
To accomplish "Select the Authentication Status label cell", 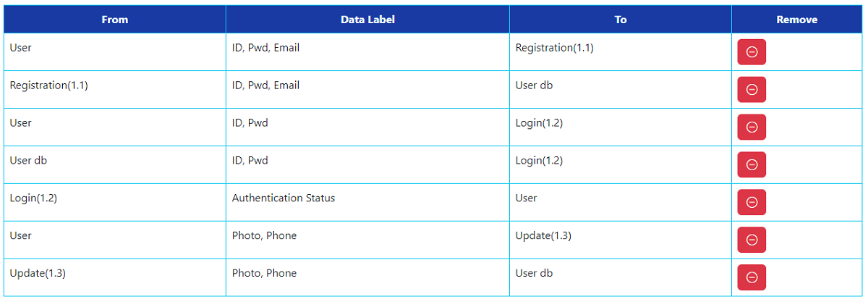I will 367,203.
